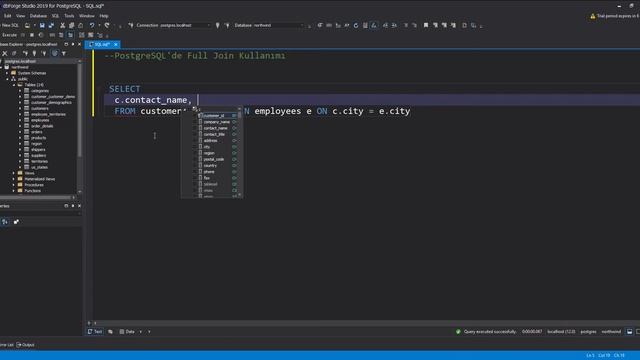The image size is (640, 360).
Task: Open the Database menu
Action: click(x=38, y=16)
